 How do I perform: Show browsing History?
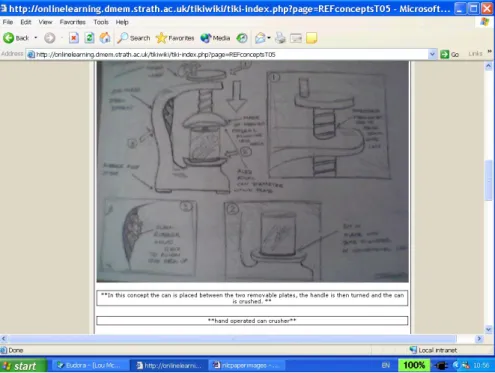tap(242, 38)
